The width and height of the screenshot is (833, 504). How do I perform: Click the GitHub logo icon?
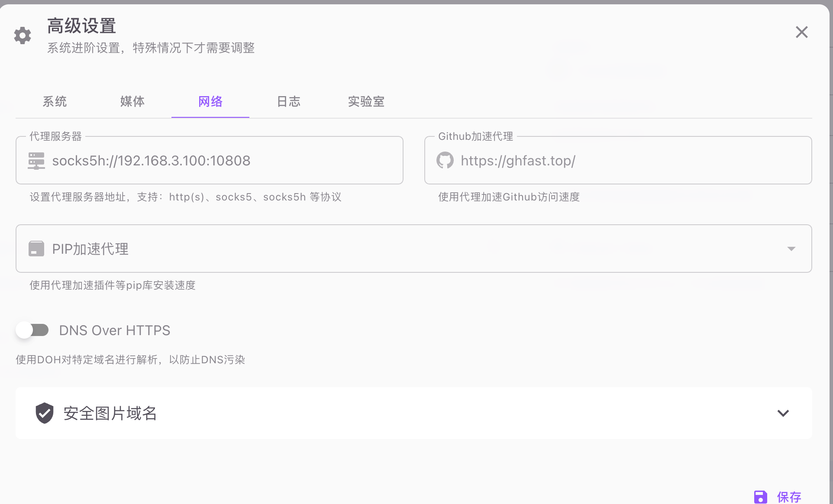(x=445, y=161)
